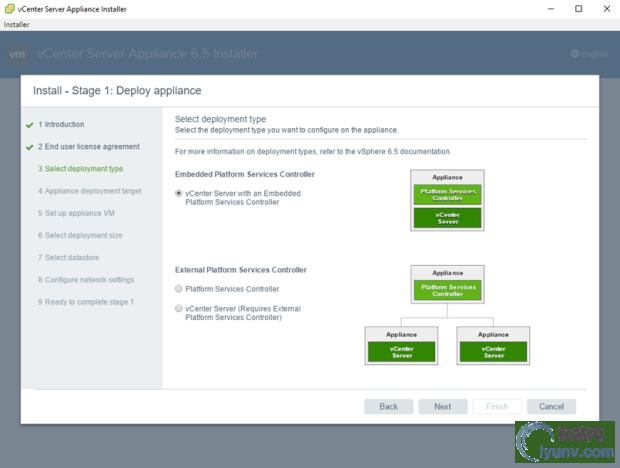This screenshot has width=620, height=468.
Task: Go to the Back wizard page
Action: [388, 406]
